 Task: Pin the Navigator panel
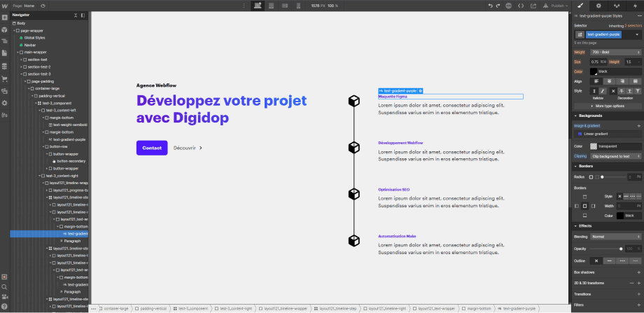83,15
